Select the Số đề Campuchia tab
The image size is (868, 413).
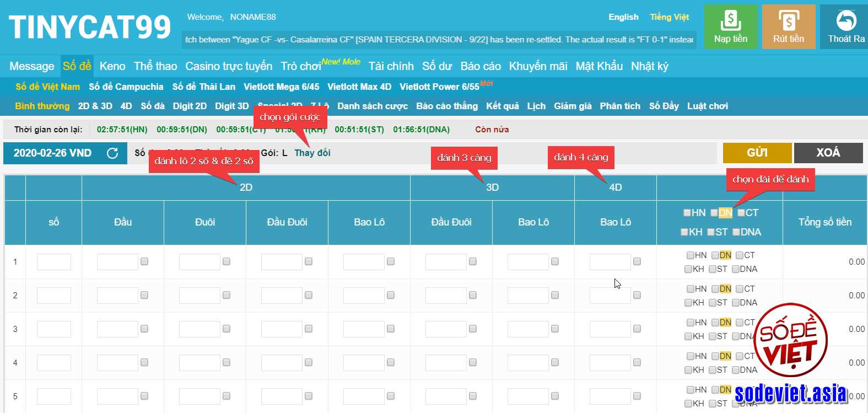point(126,87)
